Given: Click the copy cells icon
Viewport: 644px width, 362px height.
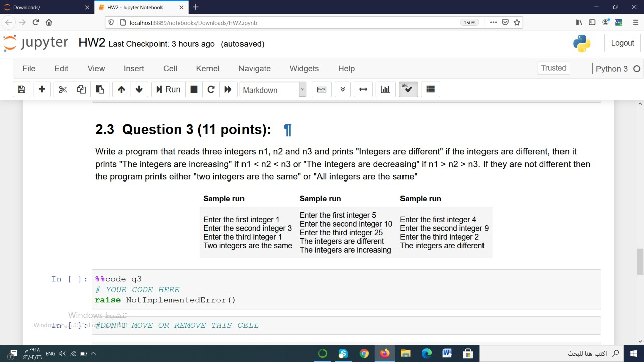Looking at the screenshot, I should coord(81,89).
